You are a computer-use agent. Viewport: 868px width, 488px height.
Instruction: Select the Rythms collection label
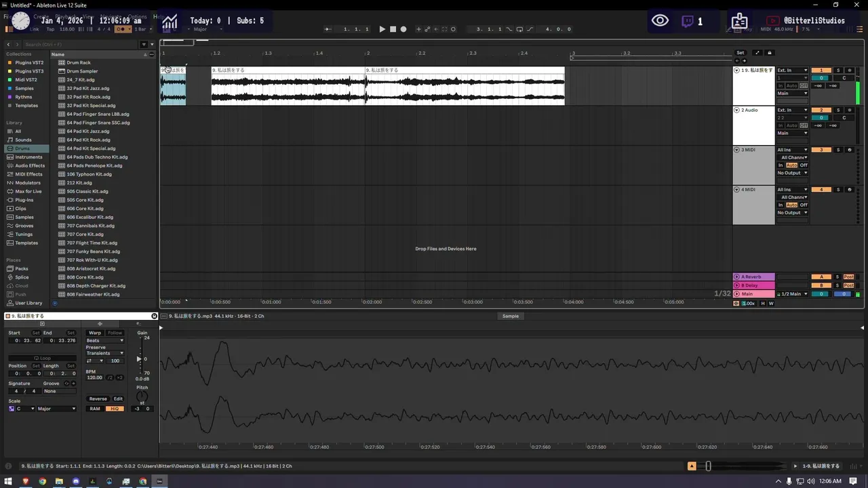[x=23, y=97]
